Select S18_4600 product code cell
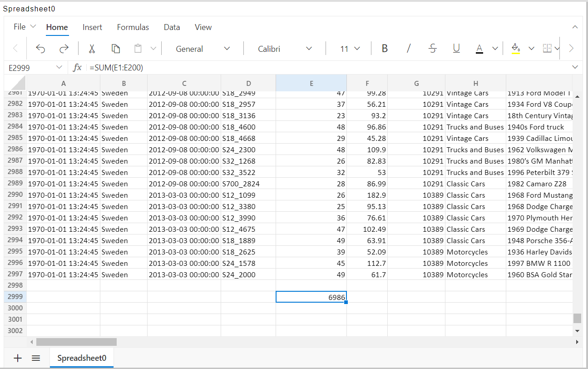The image size is (588, 369). 248,127
